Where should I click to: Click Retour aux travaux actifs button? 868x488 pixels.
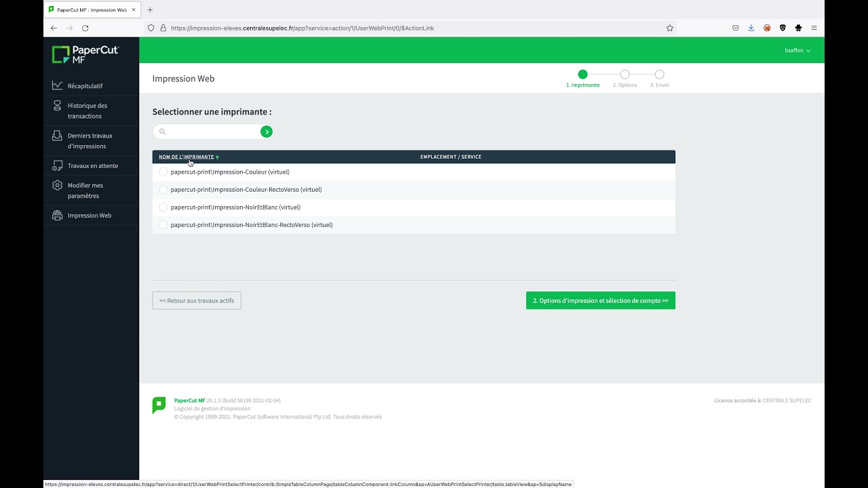(197, 300)
